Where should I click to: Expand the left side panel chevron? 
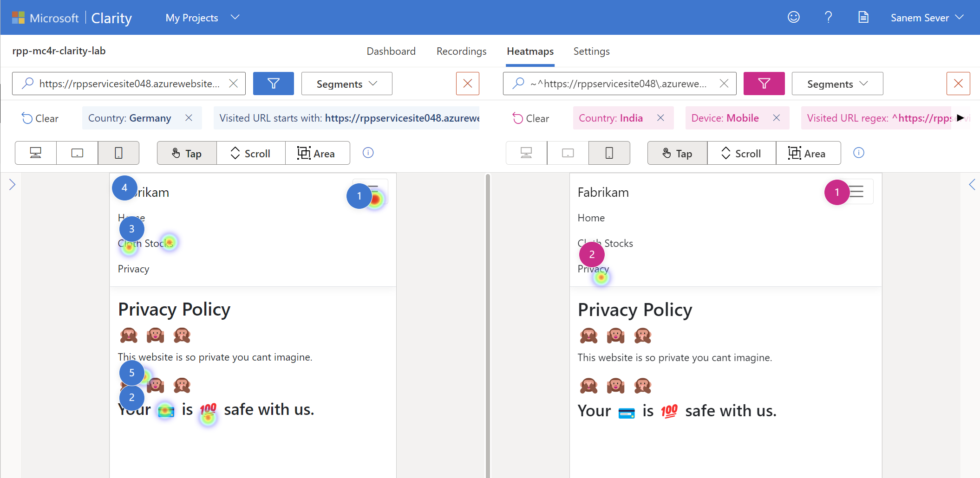coord(13,185)
